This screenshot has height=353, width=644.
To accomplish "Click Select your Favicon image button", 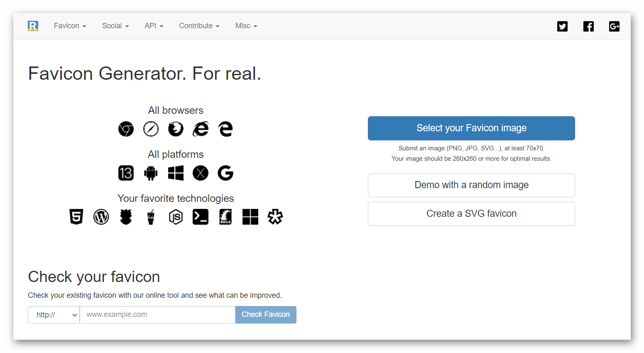I will [x=471, y=128].
